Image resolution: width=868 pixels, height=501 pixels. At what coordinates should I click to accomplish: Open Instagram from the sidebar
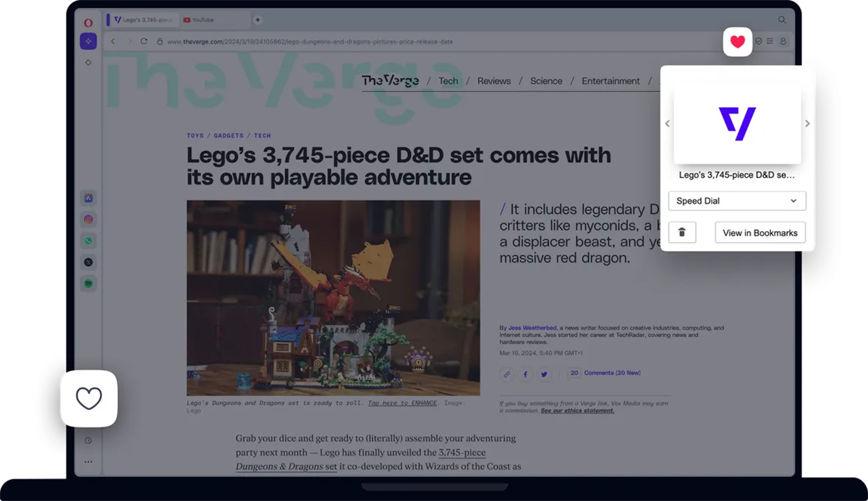(88, 219)
